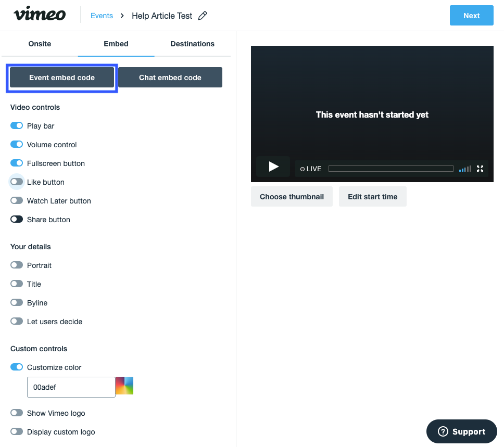
Task: Open the rainbow color picker swatch
Action: pos(124,386)
